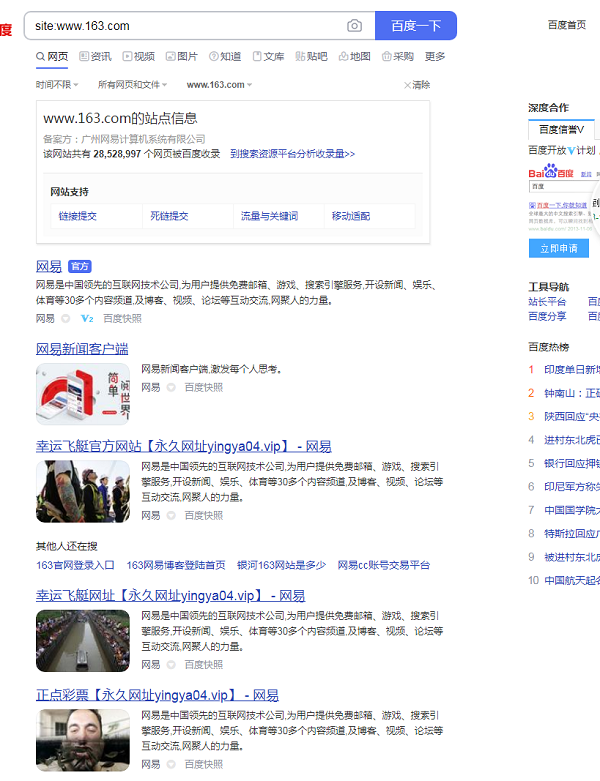Open hot list item 4 进村东北虎
Image resolution: width=600 pixels, height=781 pixels.
tap(572, 440)
